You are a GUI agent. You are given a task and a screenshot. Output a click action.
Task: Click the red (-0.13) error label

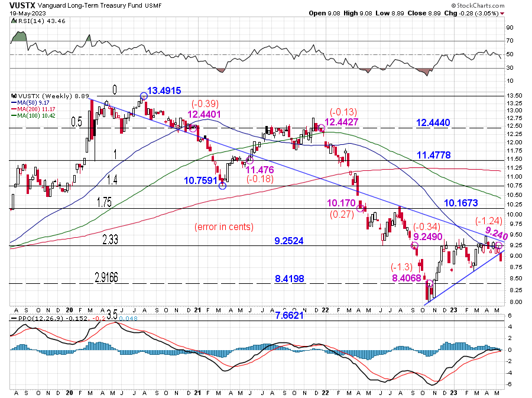[x=343, y=112]
